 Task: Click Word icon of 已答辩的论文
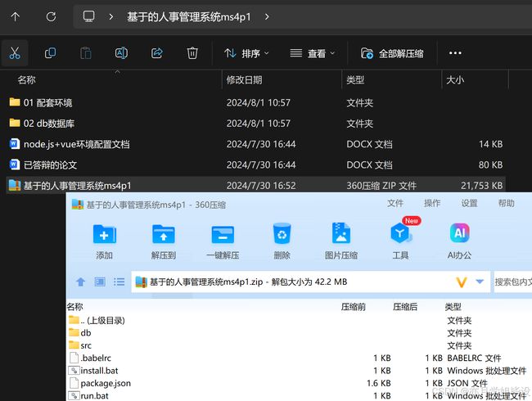point(14,164)
